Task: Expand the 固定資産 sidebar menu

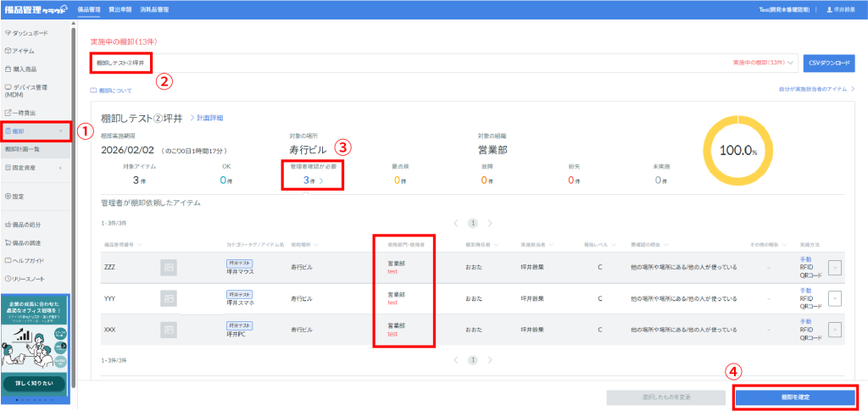Action: (x=34, y=168)
